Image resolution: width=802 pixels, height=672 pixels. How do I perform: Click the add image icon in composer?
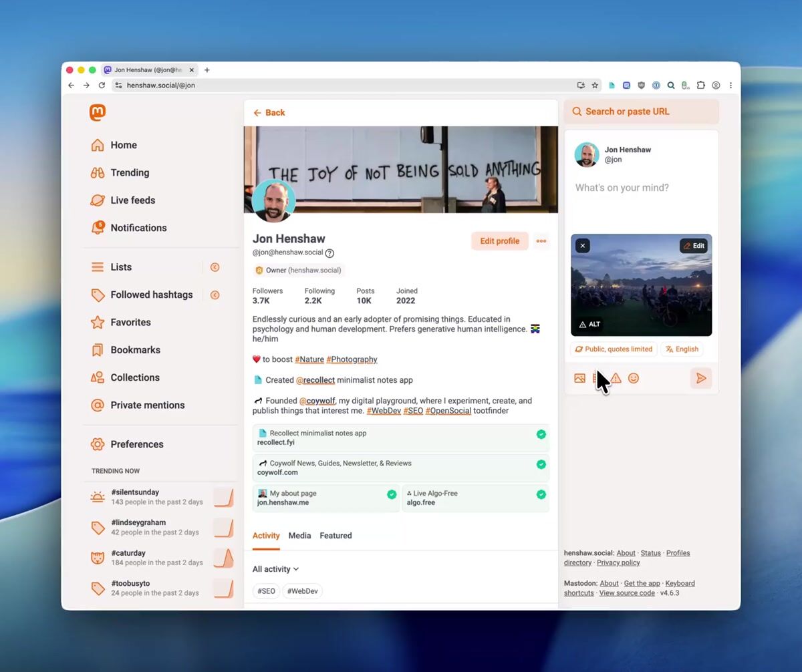tap(579, 379)
